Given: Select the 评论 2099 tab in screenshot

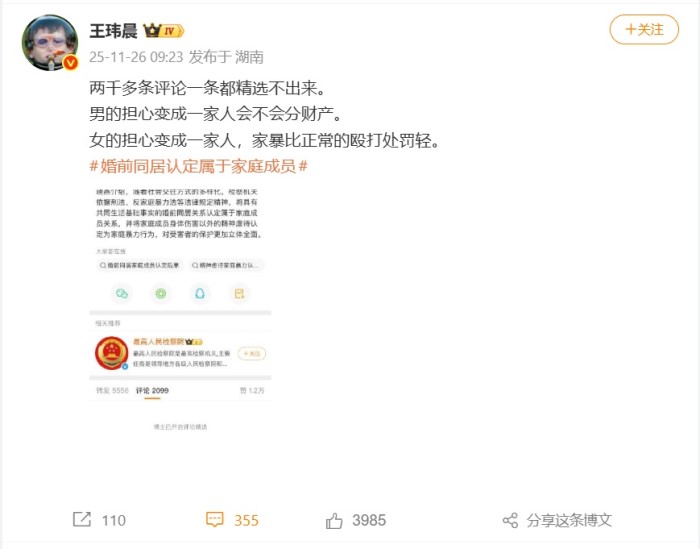Looking at the screenshot, I should (x=152, y=391).
